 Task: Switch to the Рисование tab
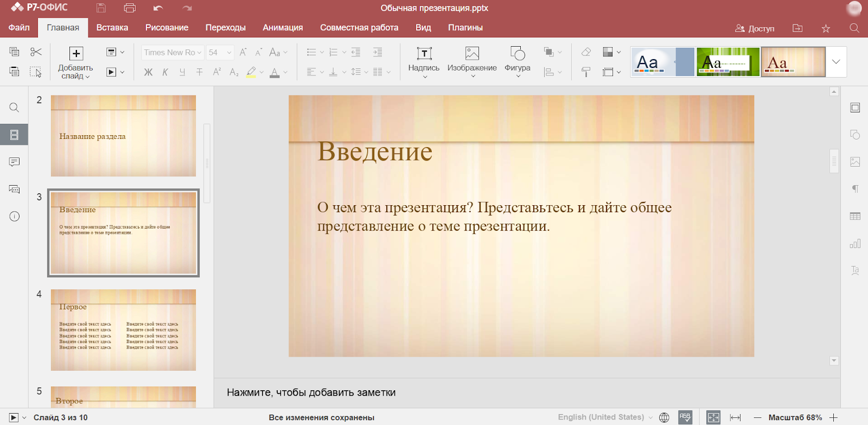167,28
